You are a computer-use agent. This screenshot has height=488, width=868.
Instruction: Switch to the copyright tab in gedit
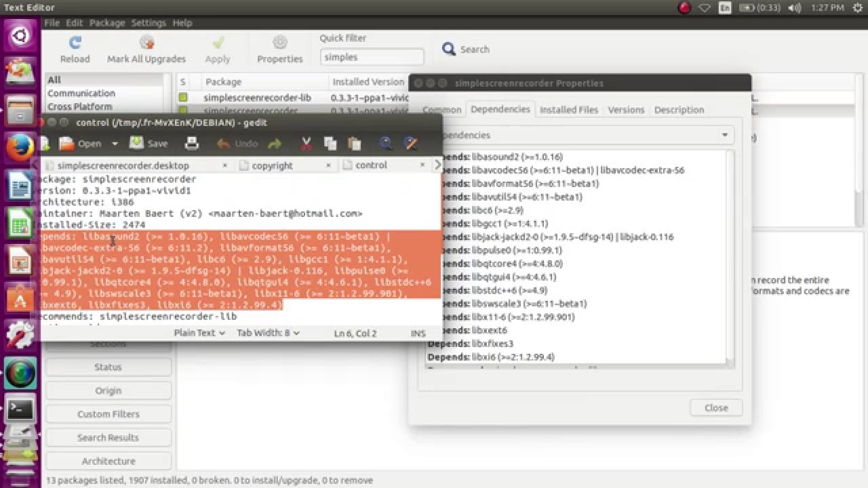272,165
